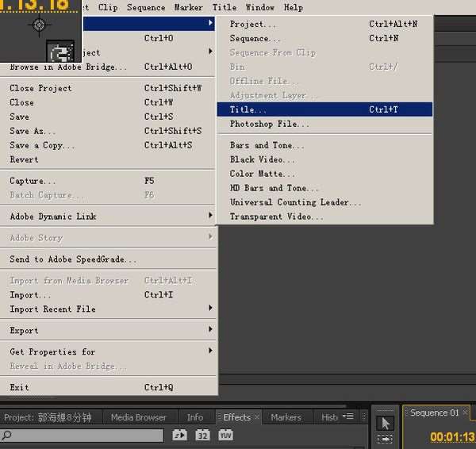Choose Bars and Tone... item
Screen dimensions: 476x449
324,145
